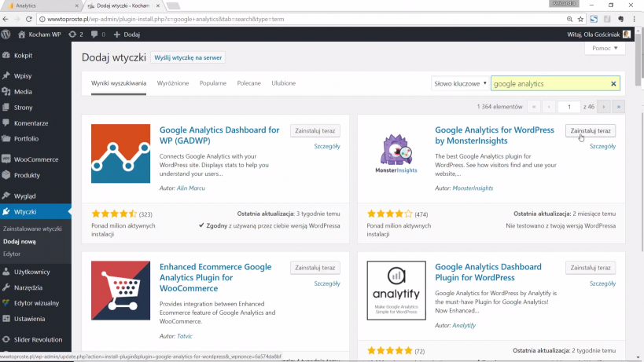Click the Dodaj plus icon in admin bar

coord(116,35)
